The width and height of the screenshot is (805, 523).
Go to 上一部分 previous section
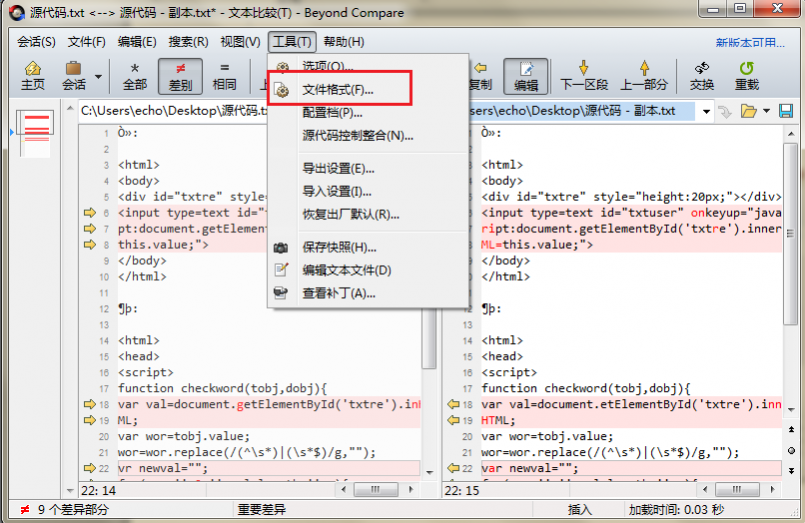point(644,75)
